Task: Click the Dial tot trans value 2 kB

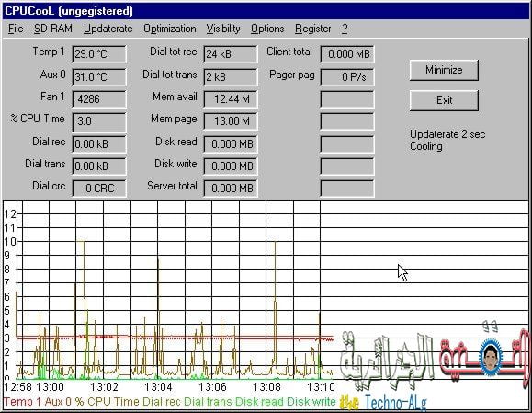Action: (x=231, y=76)
